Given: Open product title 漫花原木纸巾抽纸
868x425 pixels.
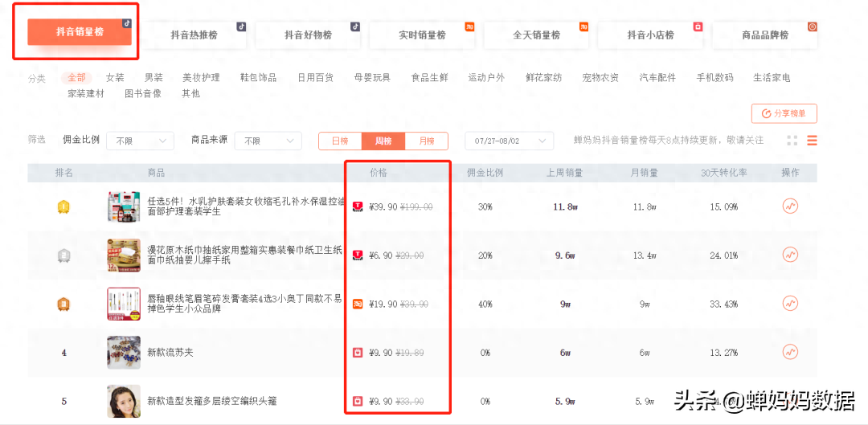Looking at the screenshot, I should (244, 255).
